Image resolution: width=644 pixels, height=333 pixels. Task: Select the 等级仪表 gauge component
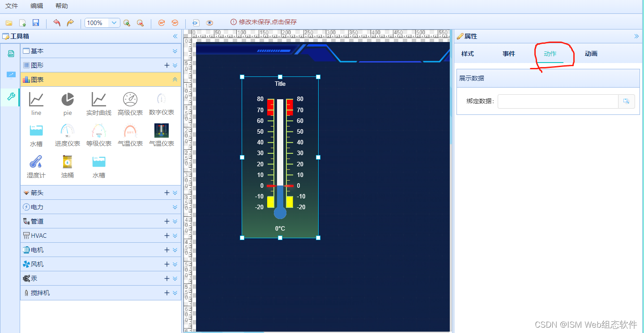click(x=99, y=135)
